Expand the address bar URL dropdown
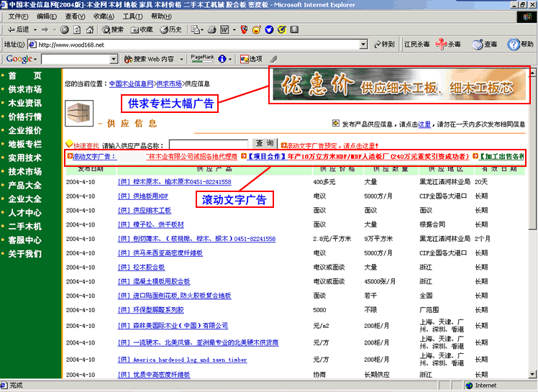 pyautogui.click(x=363, y=45)
